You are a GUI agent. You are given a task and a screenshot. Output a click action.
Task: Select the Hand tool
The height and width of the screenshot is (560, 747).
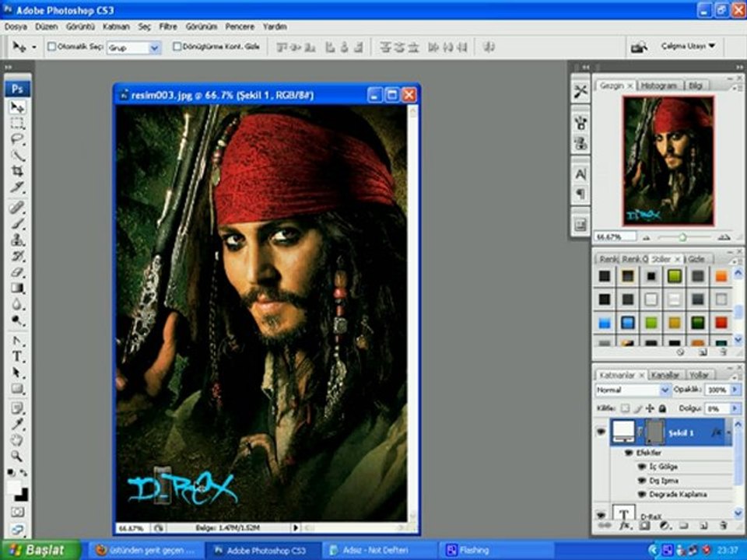(x=18, y=440)
